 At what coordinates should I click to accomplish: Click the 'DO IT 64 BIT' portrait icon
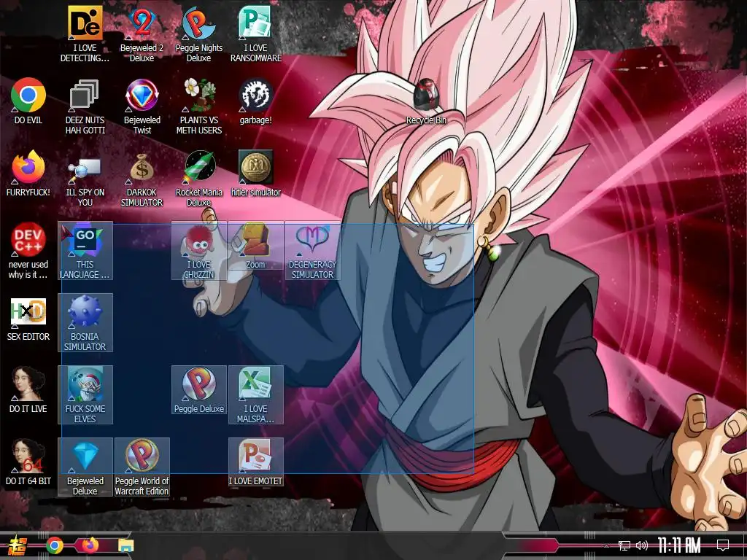coord(28,462)
